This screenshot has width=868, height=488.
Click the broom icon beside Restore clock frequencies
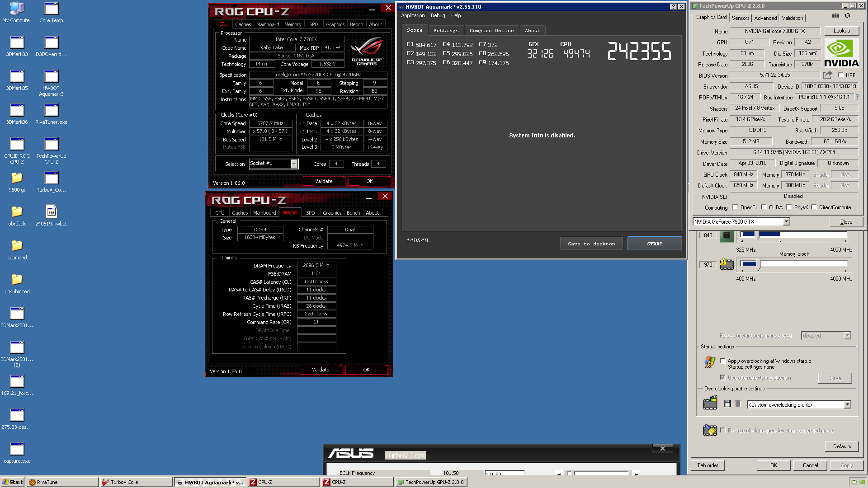tap(710, 430)
